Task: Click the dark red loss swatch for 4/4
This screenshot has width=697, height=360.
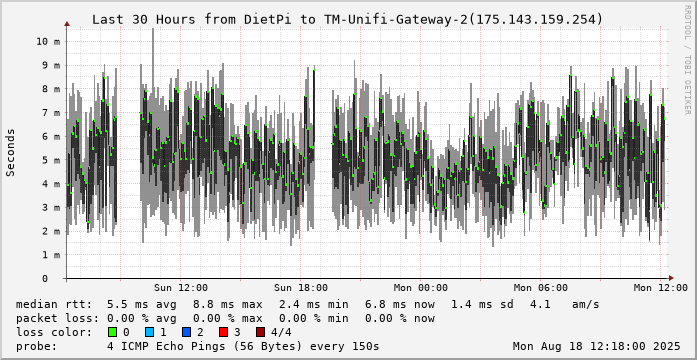Action: [x=260, y=332]
